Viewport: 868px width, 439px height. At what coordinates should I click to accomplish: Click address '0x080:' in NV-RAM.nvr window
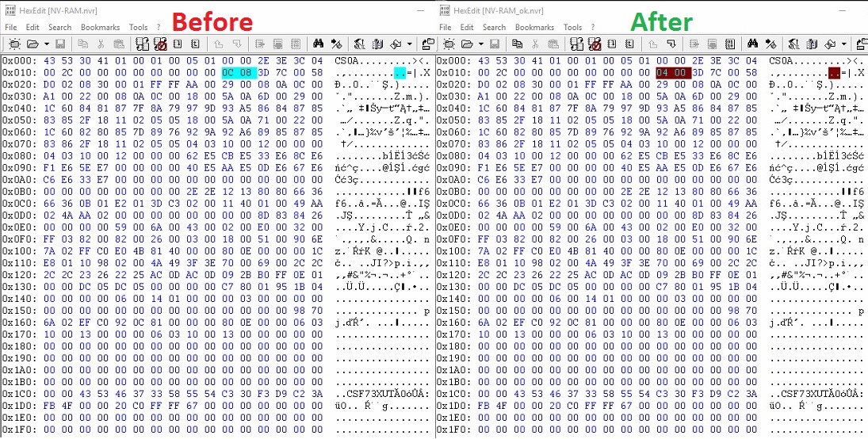tap(19, 156)
